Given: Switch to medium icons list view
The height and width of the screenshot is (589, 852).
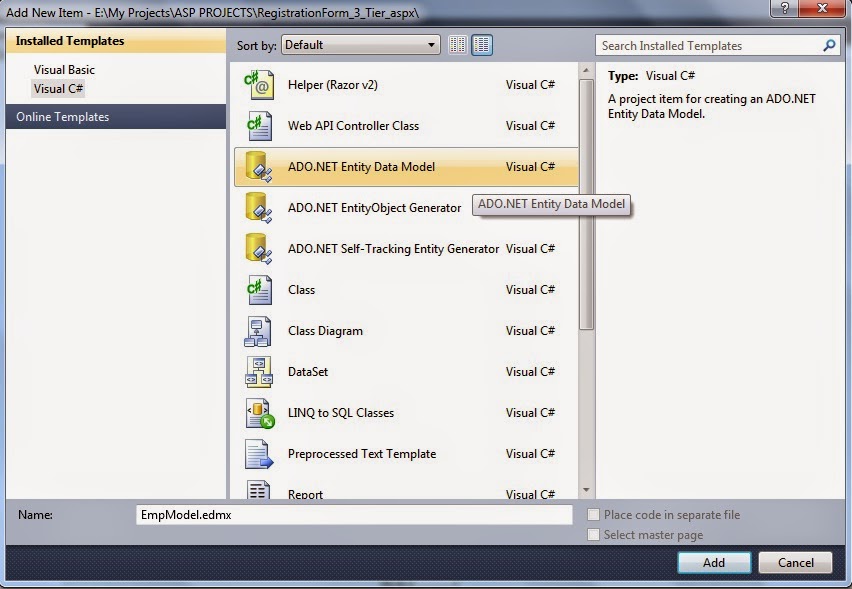Looking at the screenshot, I should pos(482,45).
